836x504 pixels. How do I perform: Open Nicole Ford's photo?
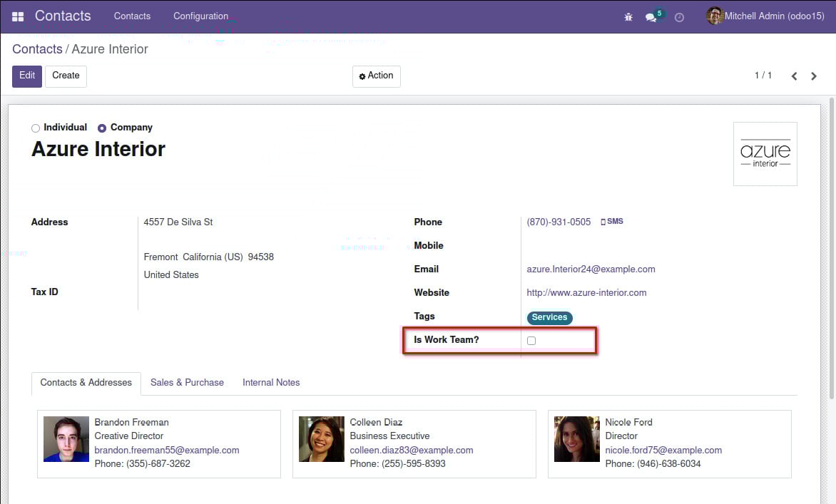(x=577, y=439)
